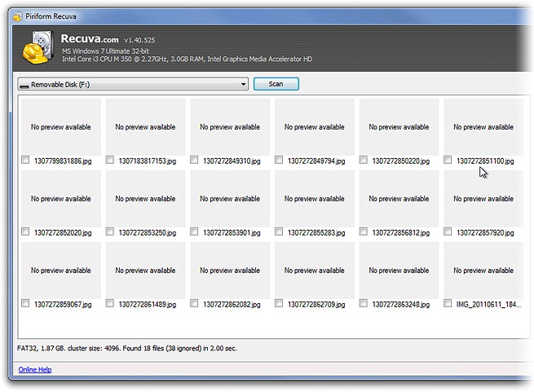Tick the checkbox for 1307272859067.jpg
The height and width of the screenshot is (392, 534).
(x=25, y=303)
